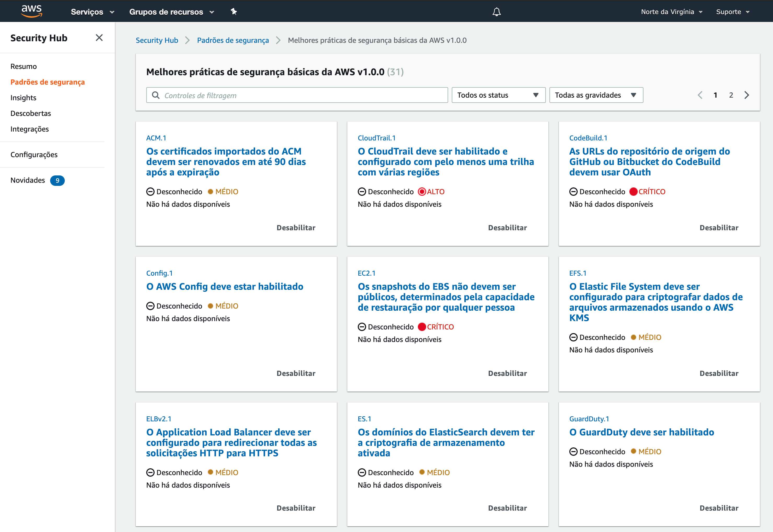This screenshot has height=532, width=773.
Task: Go to page 2 of controls
Action: [731, 95]
